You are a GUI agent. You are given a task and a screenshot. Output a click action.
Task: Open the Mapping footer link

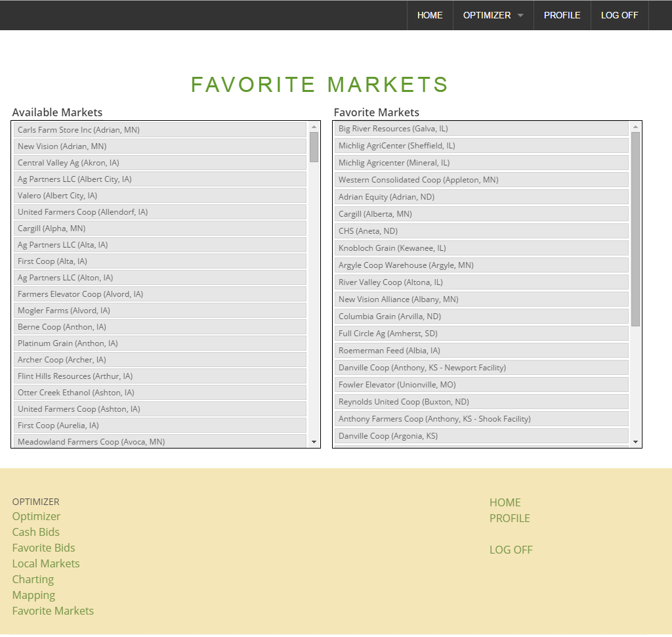pyautogui.click(x=34, y=596)
